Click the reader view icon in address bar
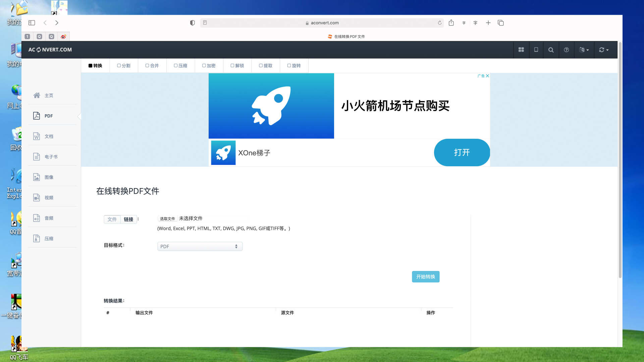This screenshot has height=362, width=644. [205, 23]
